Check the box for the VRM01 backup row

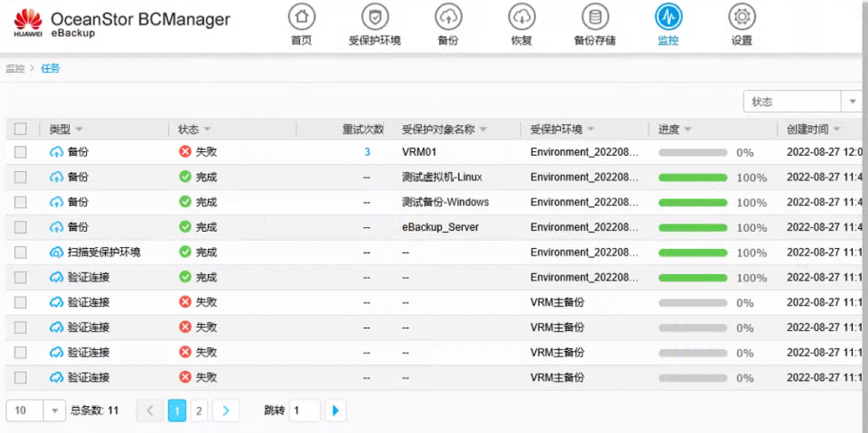click(21, 152)
